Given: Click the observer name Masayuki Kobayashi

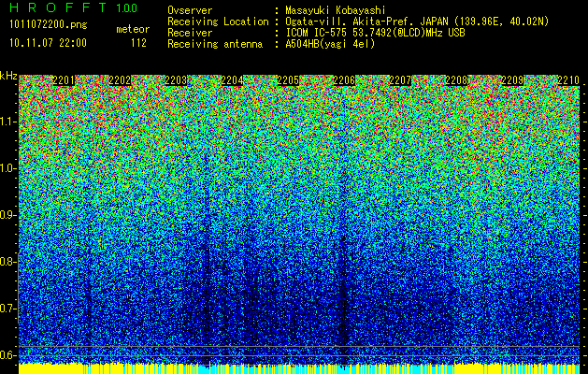Looking at the screenshot, I should (336, 10).
